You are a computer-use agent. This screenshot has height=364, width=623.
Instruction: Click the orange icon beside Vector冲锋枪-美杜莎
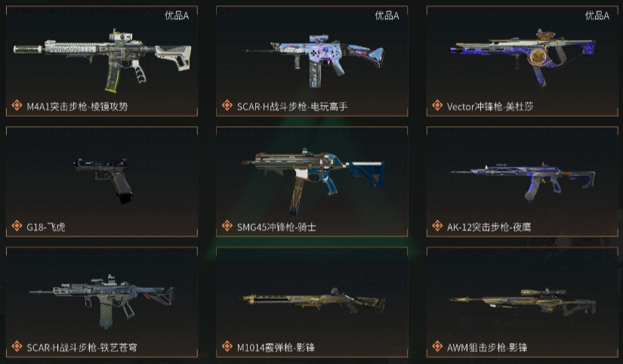point(437,105)
